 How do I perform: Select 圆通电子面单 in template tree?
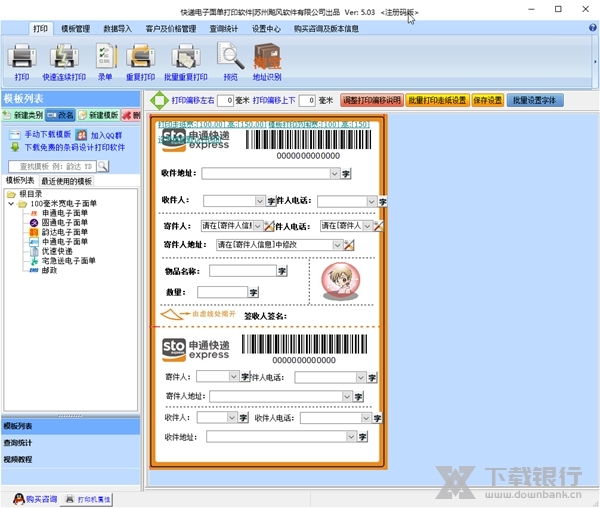(65, 222)
